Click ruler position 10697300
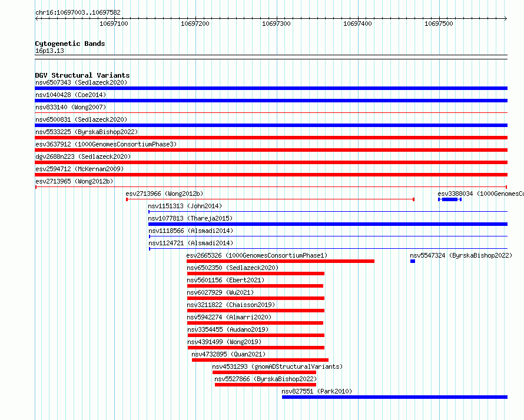524x420 pixels. coord(276,24)
